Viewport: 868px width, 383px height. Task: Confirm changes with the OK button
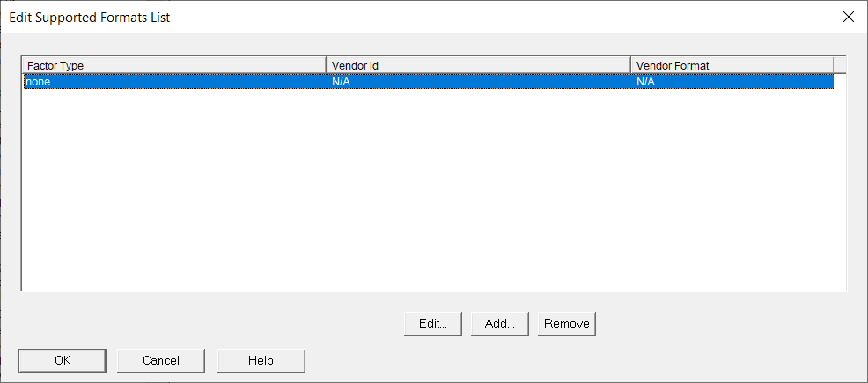[63, 360]
